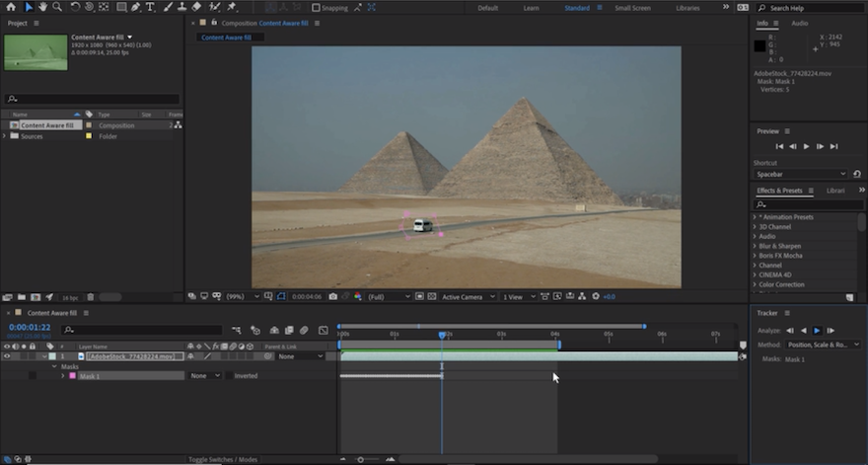Hide the AdobeStock layer with the eye icon
868x465 pixels.
(8, 356)
